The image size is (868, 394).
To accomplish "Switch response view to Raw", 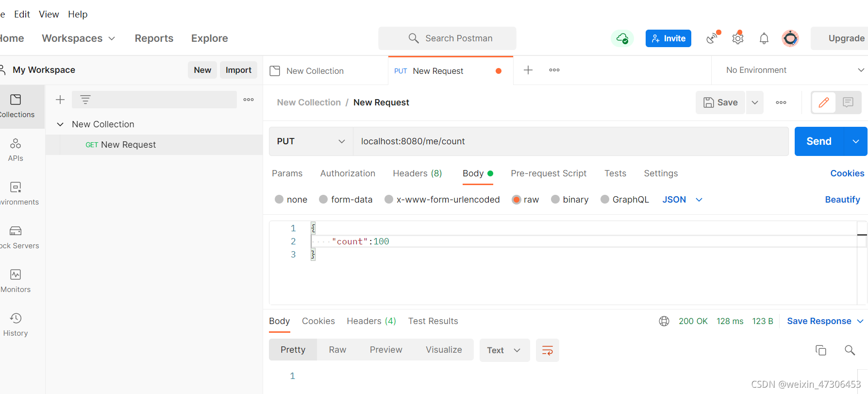I will (x=337, y=350).
